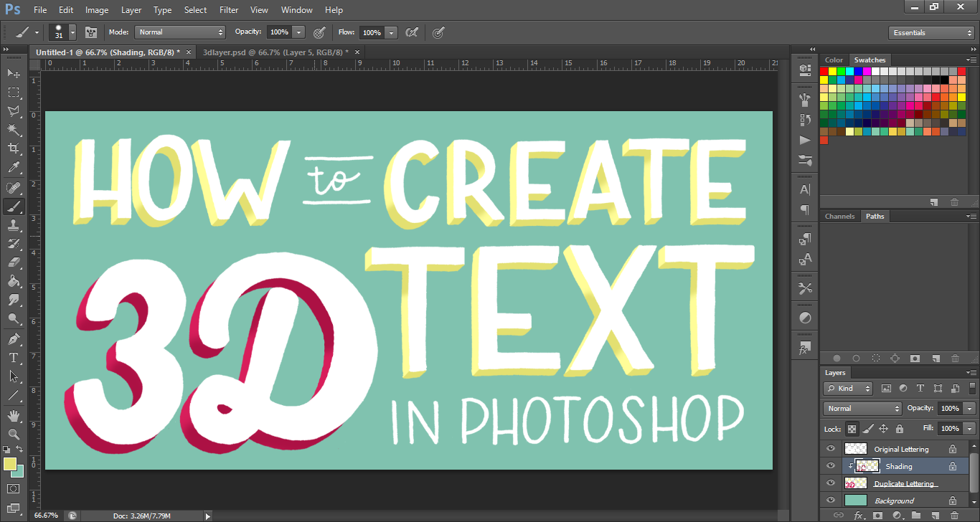Open the Essentials workspace dropdown
This screenshot has height=522, width=980.
point(930,33)
